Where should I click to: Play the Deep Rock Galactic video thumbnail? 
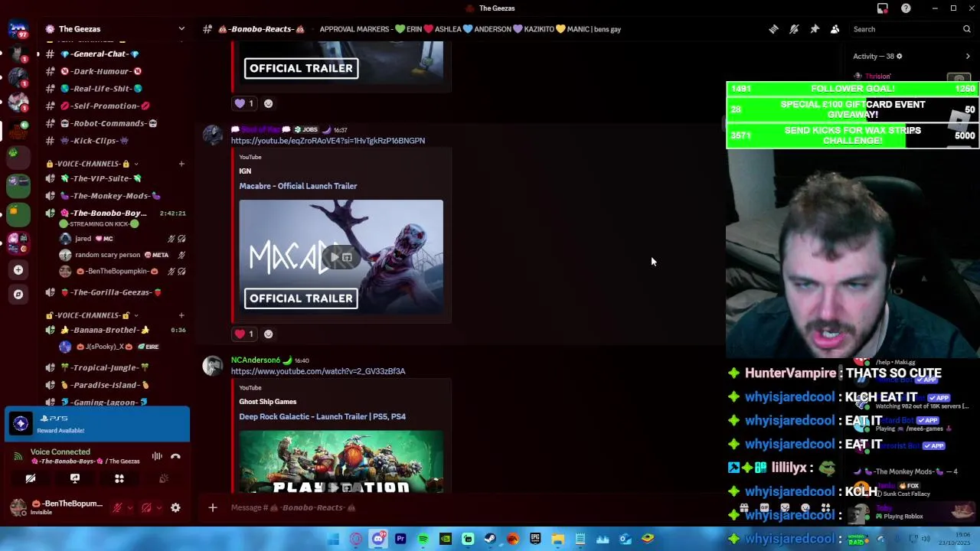pyautogui.click(x=341, y=461)
